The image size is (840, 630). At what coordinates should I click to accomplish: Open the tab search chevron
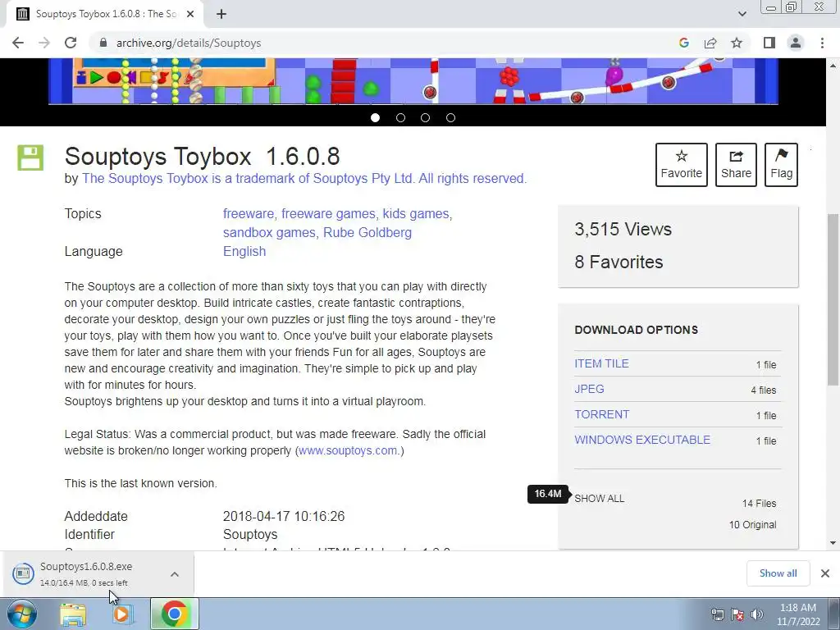click(x=742, y=14)
